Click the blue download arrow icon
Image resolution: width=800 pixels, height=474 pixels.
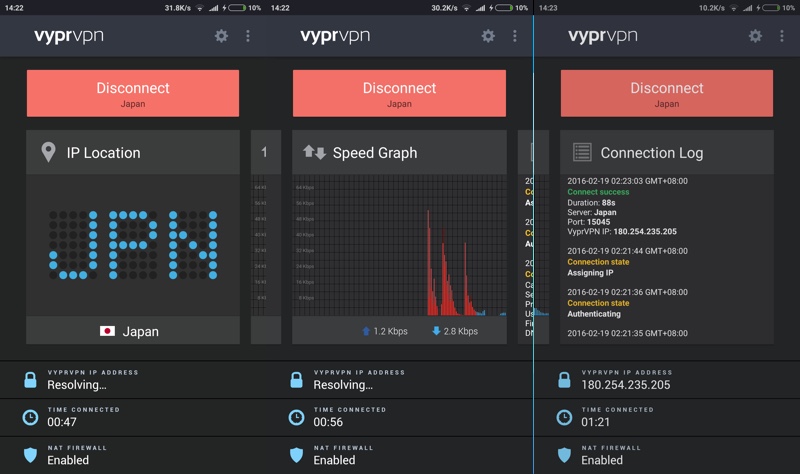click(436, 331)
